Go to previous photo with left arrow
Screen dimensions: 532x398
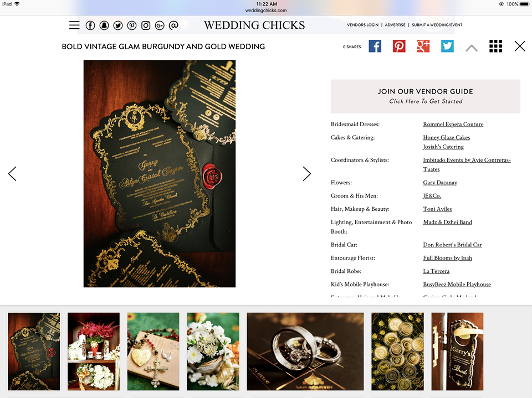click(12, 174)
